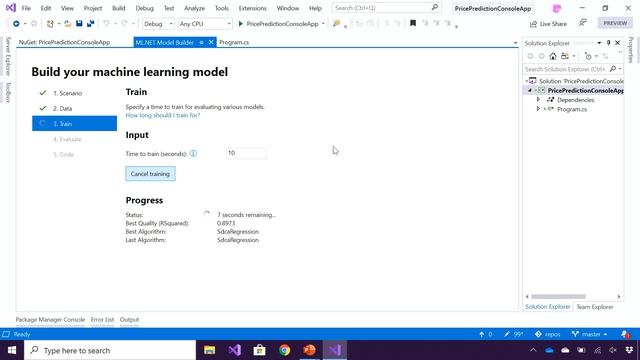Image resolution: width=640 pixels, height=360 pixels.
Task: Open Chrome from the taskbar
Action: tap(284, 350)
